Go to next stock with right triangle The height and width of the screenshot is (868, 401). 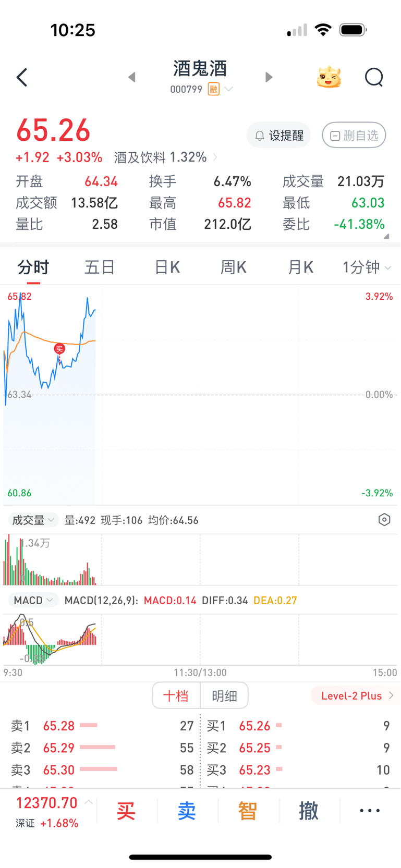point(269,77)
